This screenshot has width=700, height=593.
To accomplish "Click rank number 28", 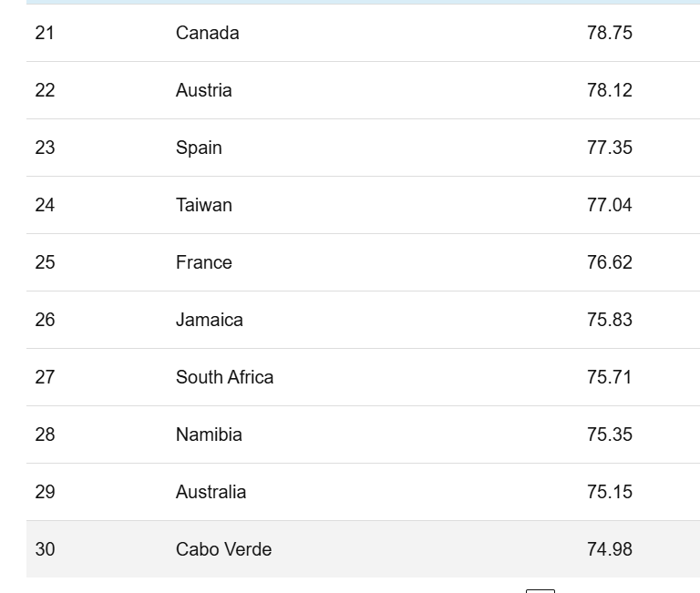I will [45, 435].
